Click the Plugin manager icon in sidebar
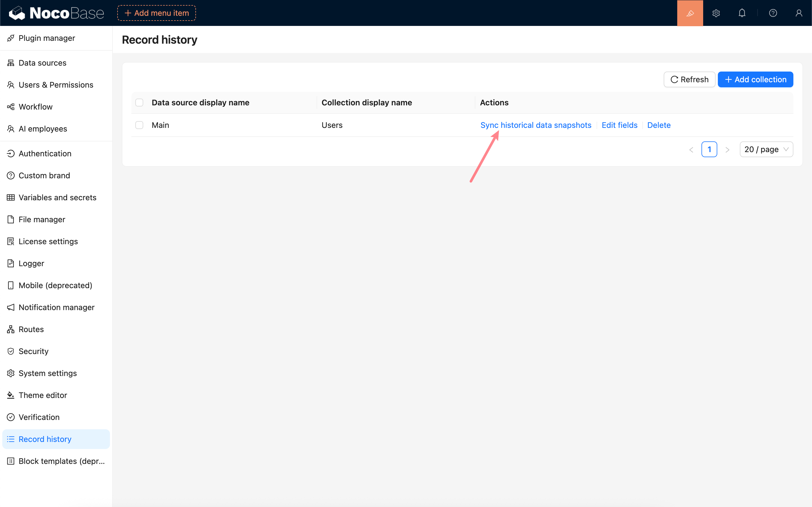This screenshot has width=812, height=507. [11, 38]
